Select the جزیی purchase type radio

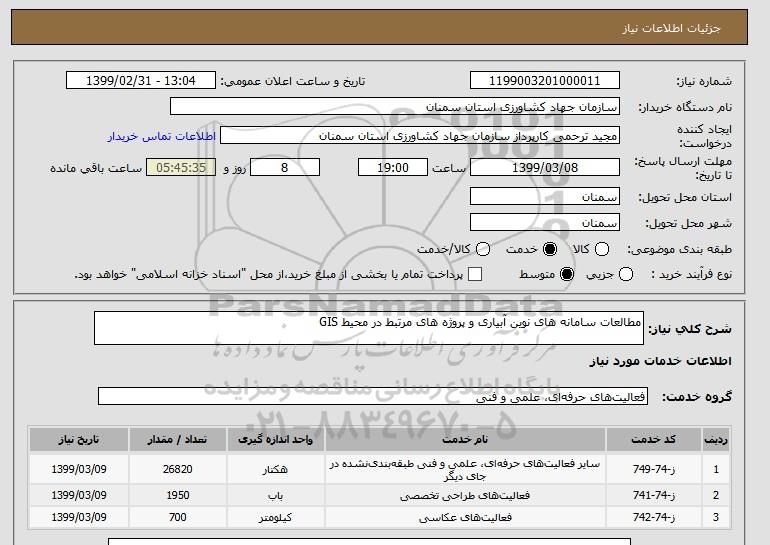tap(626, 274)
